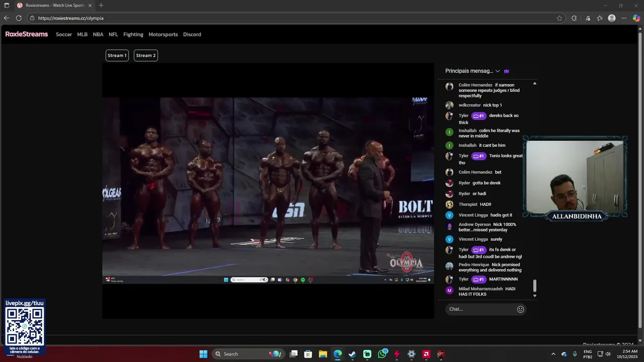Click wdkcreator username in chat
This screenshot has width=644, height=362.
469,105
